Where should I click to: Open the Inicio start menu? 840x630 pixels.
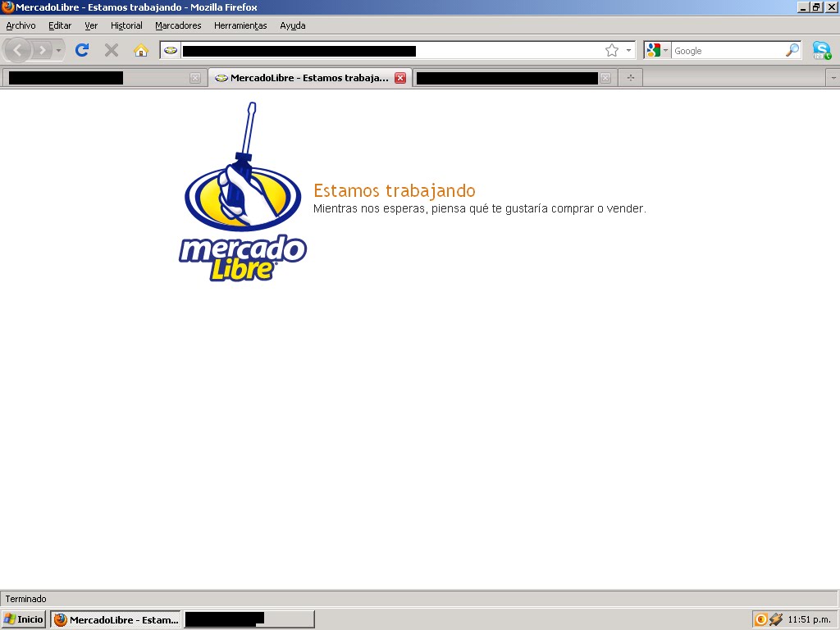point(24,619)
